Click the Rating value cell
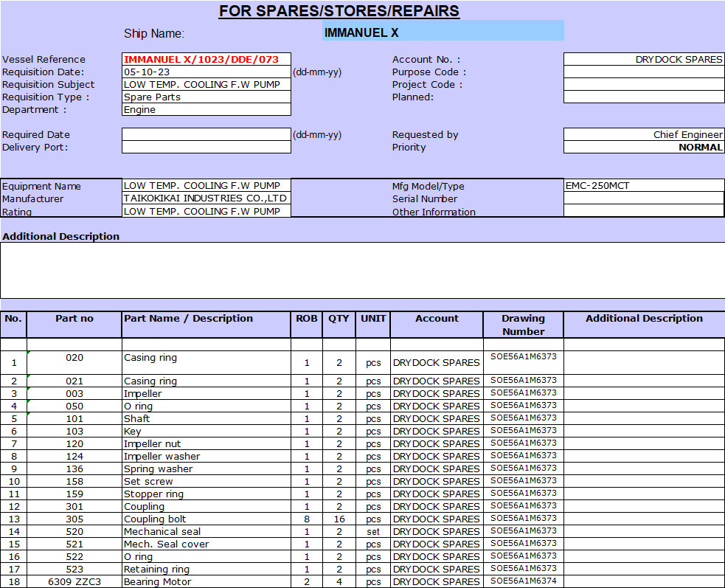Image resolution: width=725 pixels, height=588 pixels. (207, 210)
